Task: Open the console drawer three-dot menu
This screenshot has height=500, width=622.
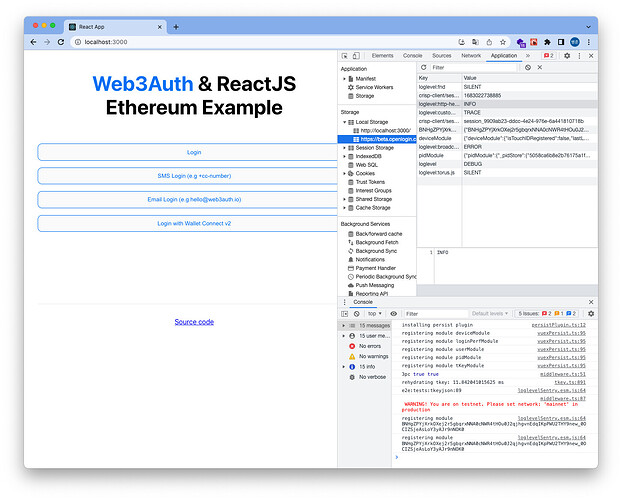Action: [x=344, y=302]
